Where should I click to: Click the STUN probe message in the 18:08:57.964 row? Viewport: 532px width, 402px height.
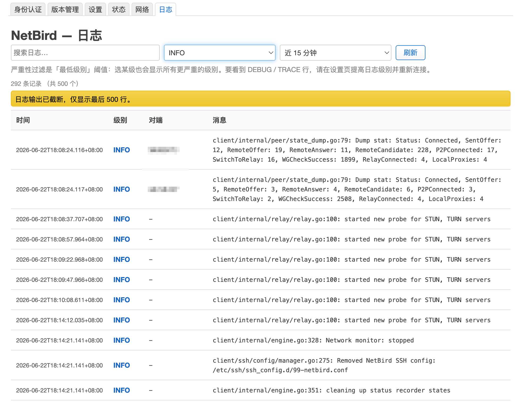(x=352, y=239)
